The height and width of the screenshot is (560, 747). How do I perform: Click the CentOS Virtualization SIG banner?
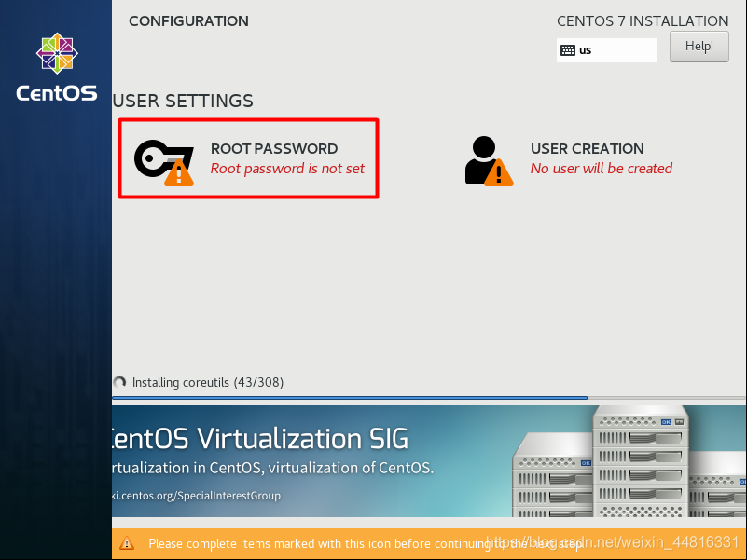429,461
